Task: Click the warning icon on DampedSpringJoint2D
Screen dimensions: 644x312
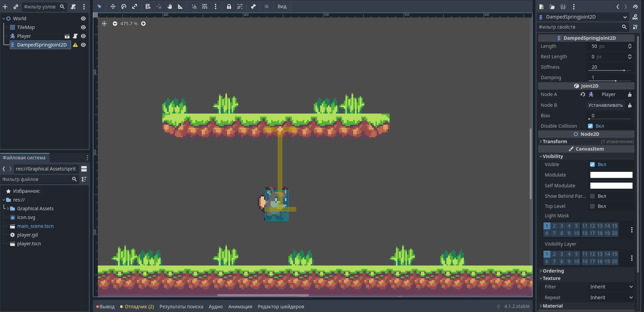Action: click(x=75, y=45)
